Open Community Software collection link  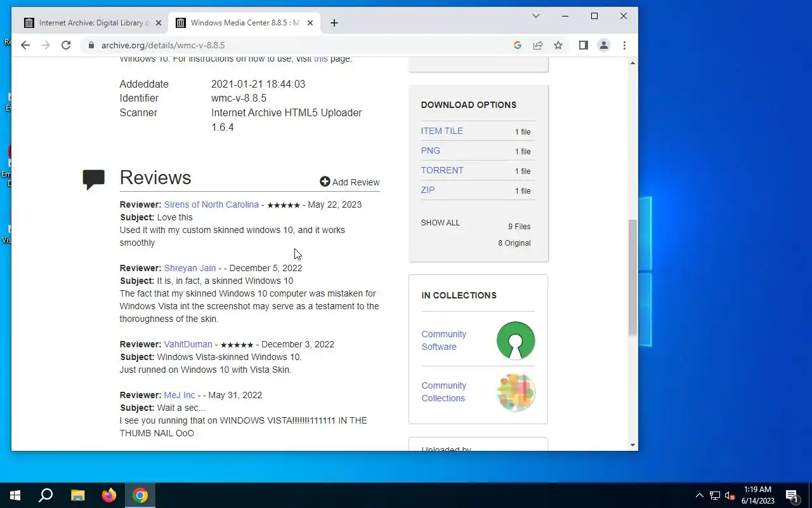[443, 340]
